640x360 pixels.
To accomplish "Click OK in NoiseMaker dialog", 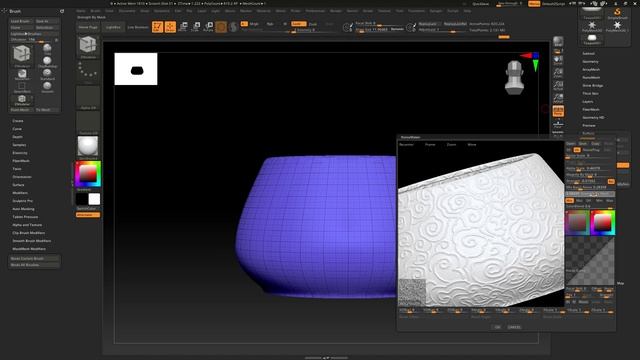I will (x=497, y=327).
